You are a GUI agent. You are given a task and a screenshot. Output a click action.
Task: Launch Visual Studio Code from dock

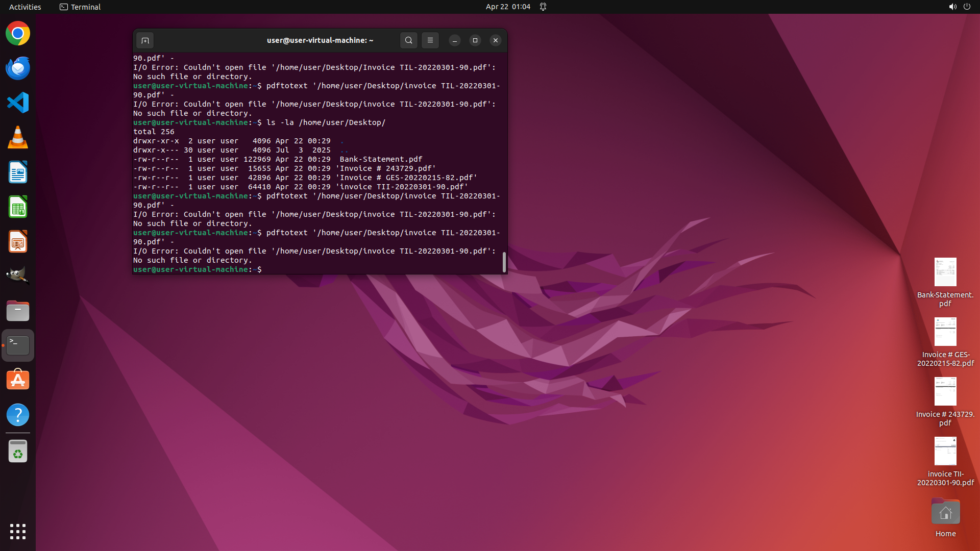(x=18, y=103)
